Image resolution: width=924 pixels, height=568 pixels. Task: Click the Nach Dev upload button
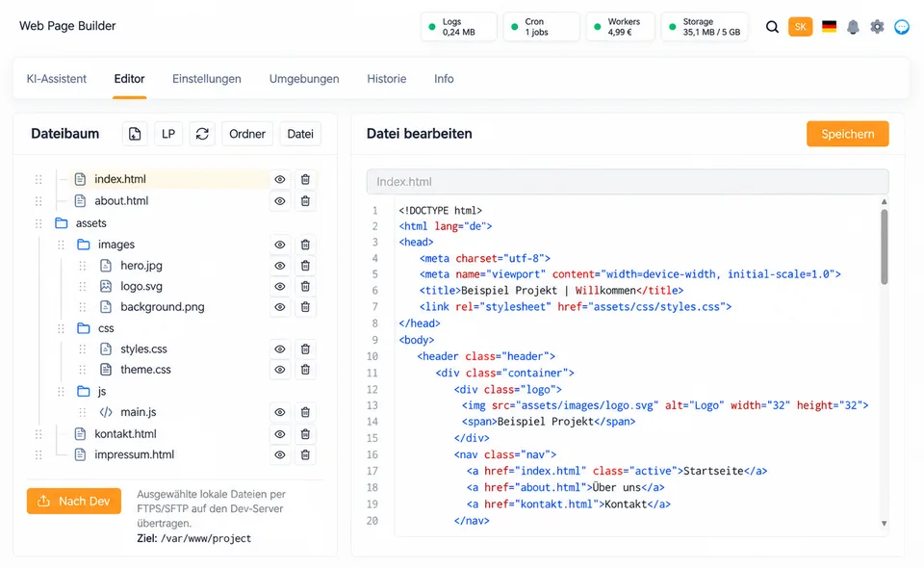(x=74, y=501)
